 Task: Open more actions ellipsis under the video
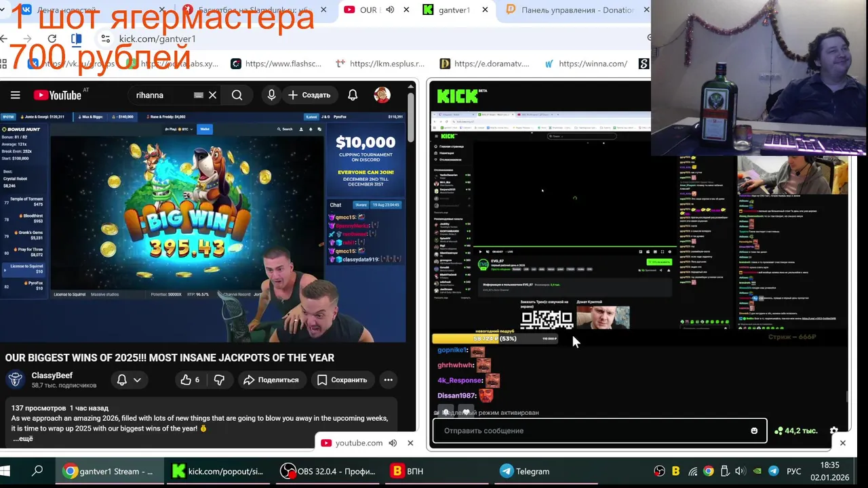point(388,380)
